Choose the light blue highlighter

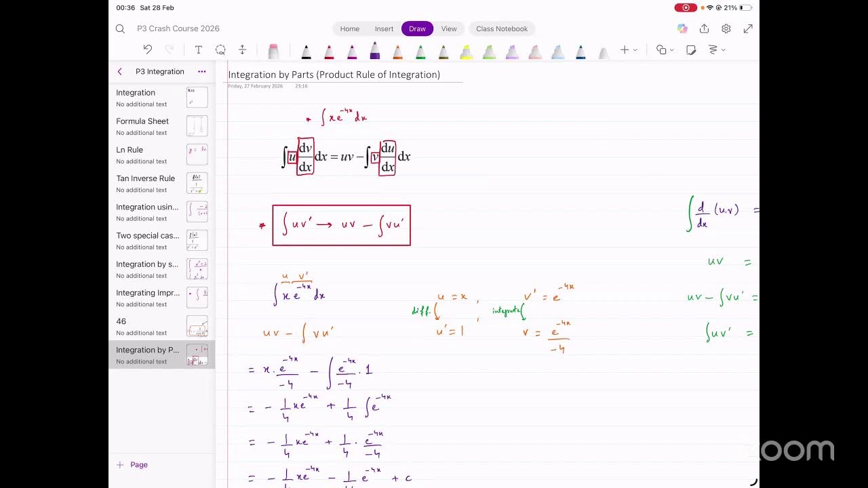(x=557, y=52)
